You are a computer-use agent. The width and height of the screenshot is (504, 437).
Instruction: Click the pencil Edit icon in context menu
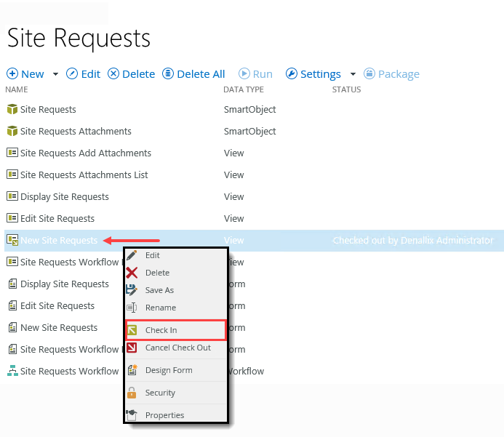[132, 255]
